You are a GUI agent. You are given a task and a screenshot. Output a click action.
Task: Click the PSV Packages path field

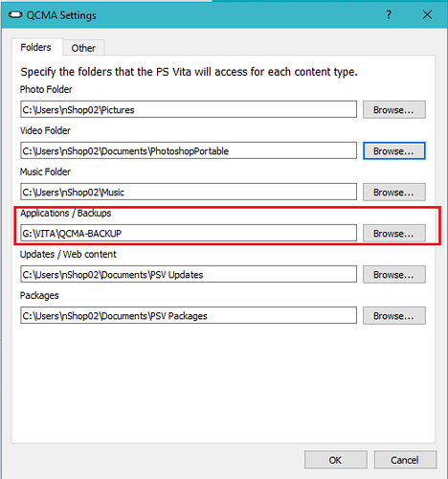(x=189, y=315)
